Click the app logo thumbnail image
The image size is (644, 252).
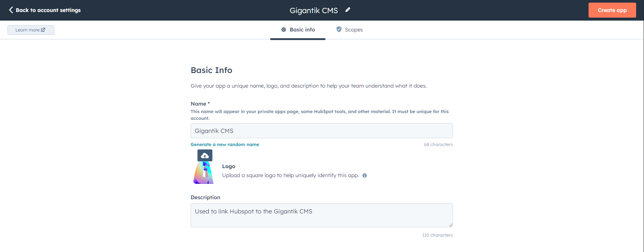(x=203, y=173)
